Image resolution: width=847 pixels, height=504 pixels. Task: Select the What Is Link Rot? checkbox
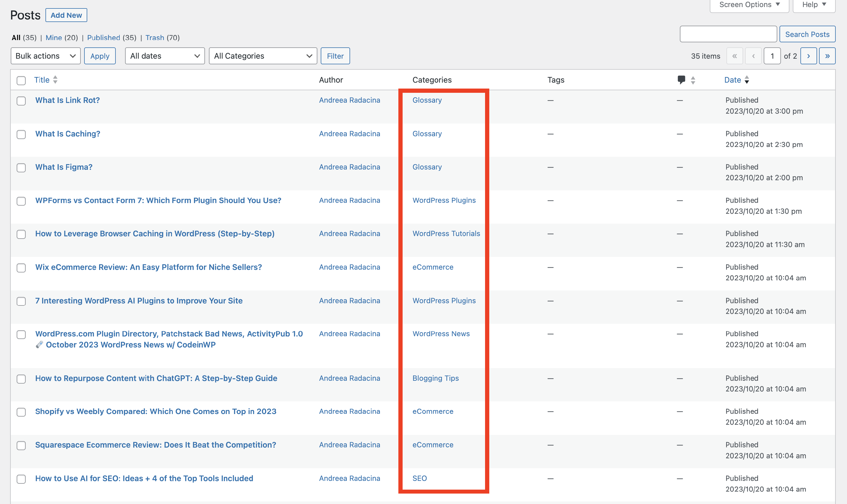[21, 101]
